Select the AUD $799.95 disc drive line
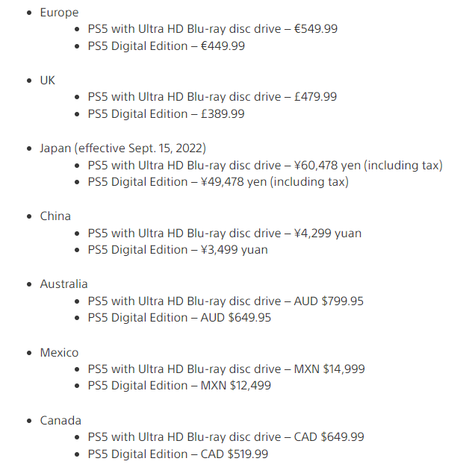 226,301
